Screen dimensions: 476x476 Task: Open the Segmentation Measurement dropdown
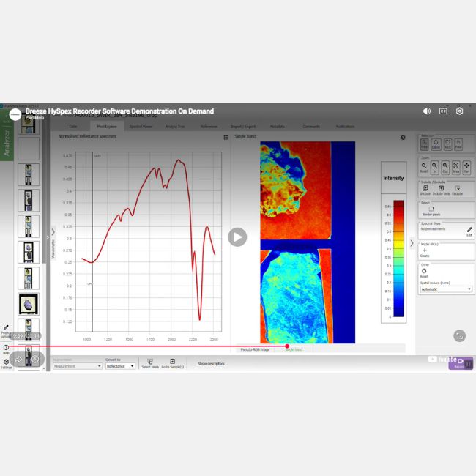pos(78,366)
